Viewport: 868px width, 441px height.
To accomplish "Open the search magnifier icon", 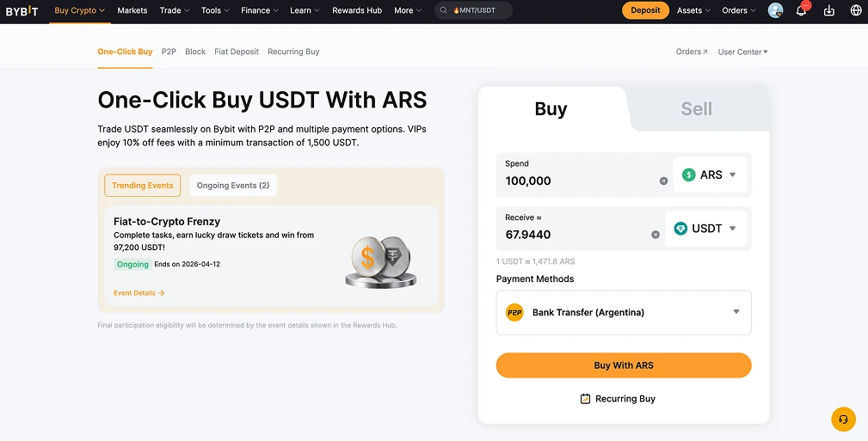I will 443,10.
